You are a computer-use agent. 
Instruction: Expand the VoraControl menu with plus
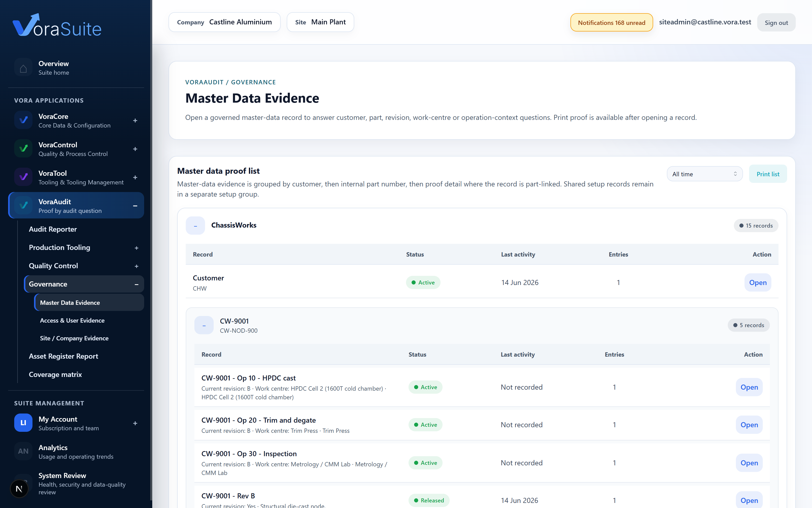[x=135, y=149]
